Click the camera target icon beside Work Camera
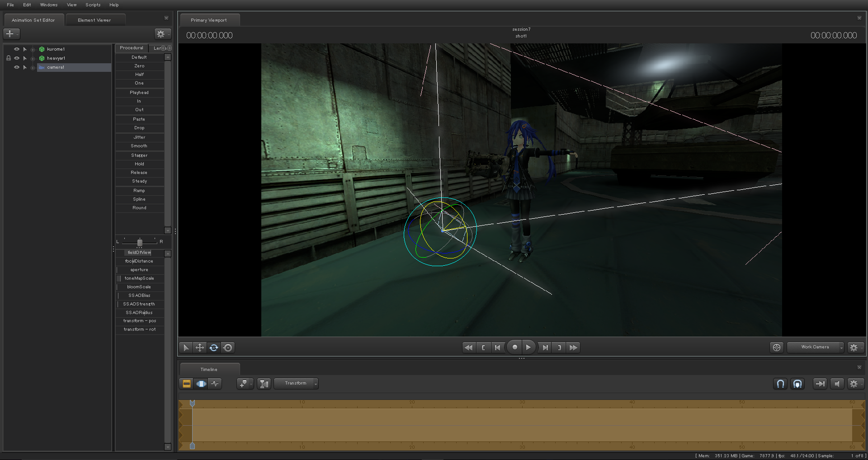 pos(777,347)
